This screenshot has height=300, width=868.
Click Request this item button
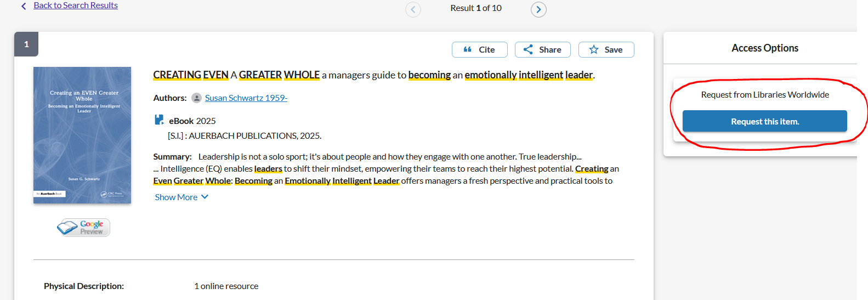[x=764, y=121]
